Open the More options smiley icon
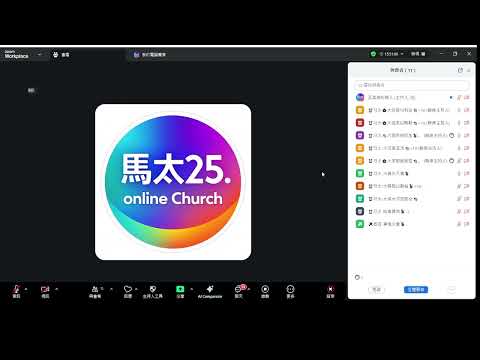480x360 pixels. pos(290,291)
